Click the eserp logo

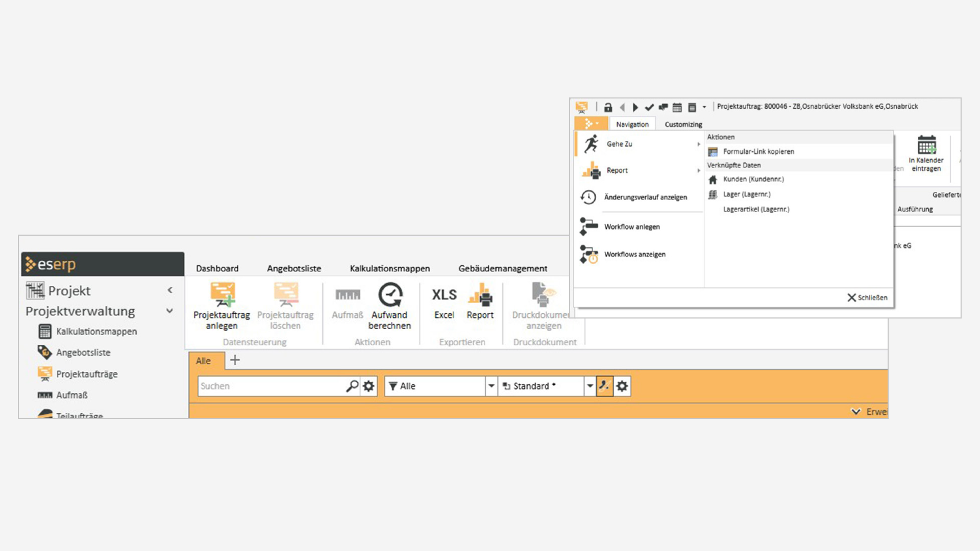[51, 264]
